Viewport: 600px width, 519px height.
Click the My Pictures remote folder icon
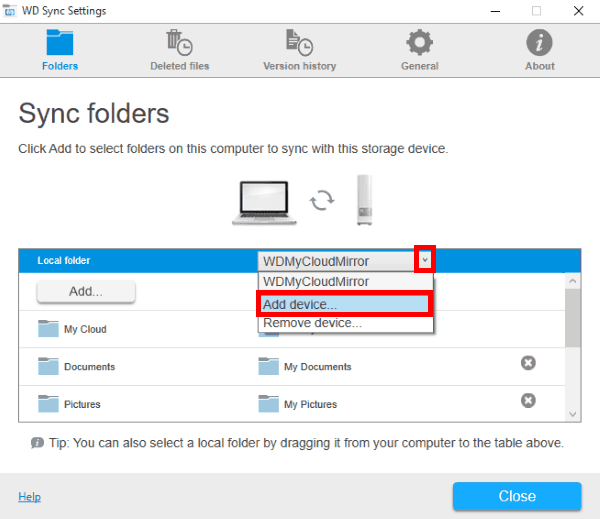click(x=269, y=403)
